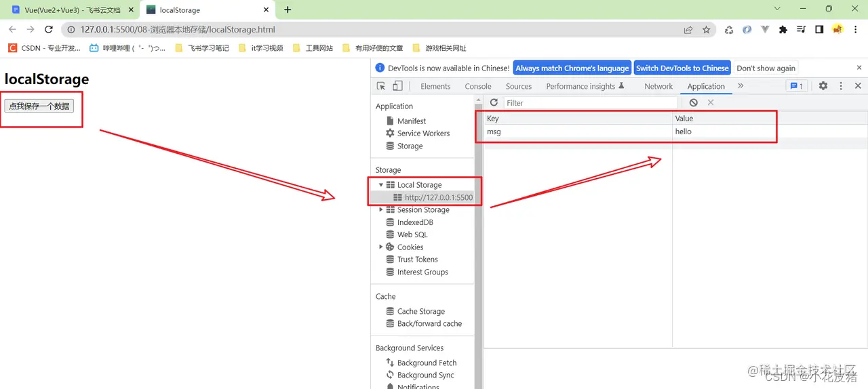The width and height of the screenshot is (868, 389).
Task: Switch to the Console tab
Action: (478, 86)
